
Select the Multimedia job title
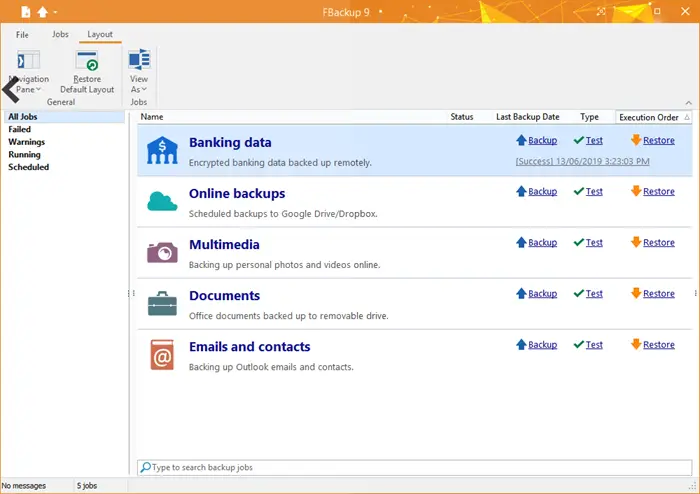click(x=224, y=245)
